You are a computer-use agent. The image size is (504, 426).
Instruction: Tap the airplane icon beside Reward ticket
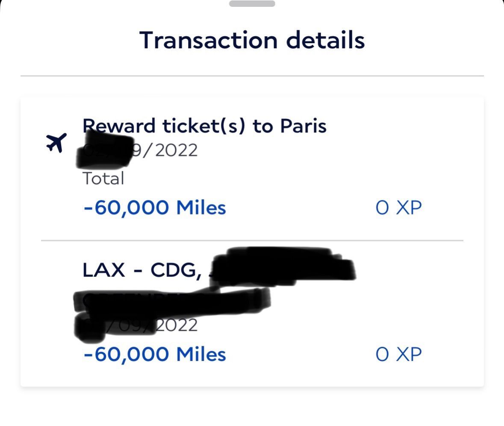click(x=56, y=143)
